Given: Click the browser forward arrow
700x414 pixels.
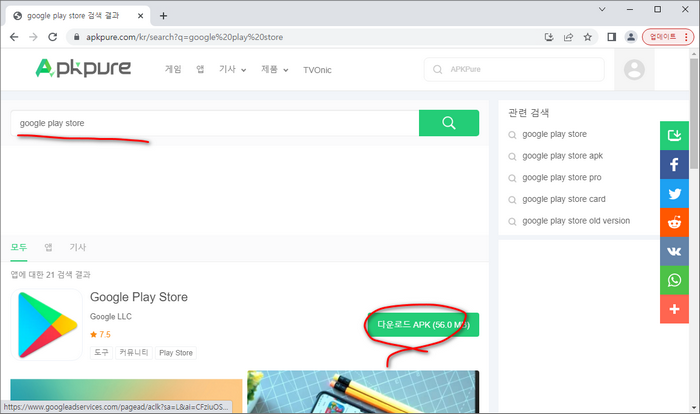Looking at the screenshot, I should point(33,37).
